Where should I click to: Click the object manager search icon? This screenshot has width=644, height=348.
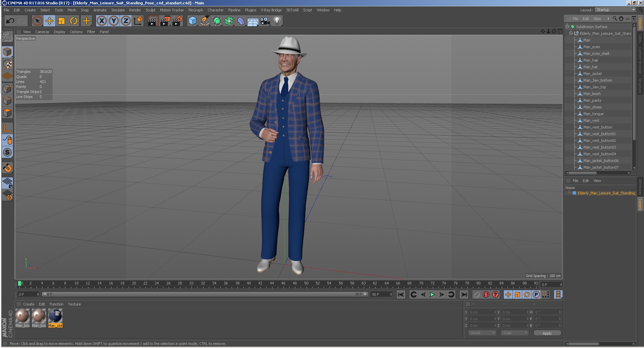point(615,19)
